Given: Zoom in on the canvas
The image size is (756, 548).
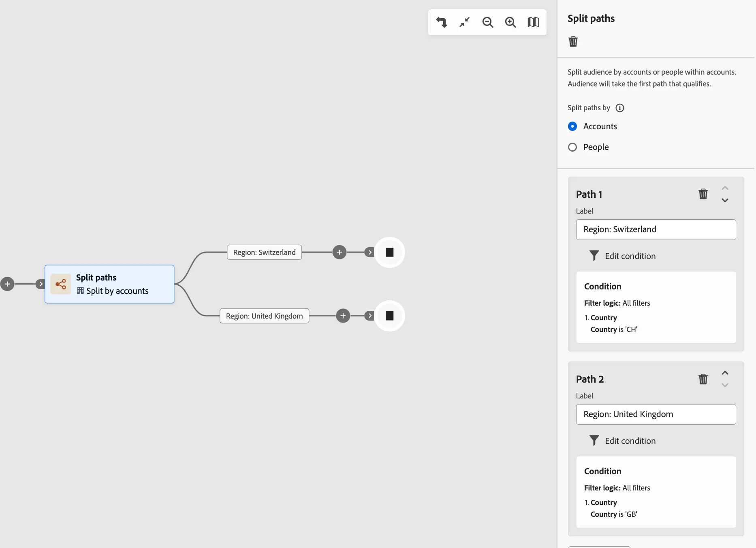Looking at the screenshot, I should pyautogui.click(x=510, y=22).
